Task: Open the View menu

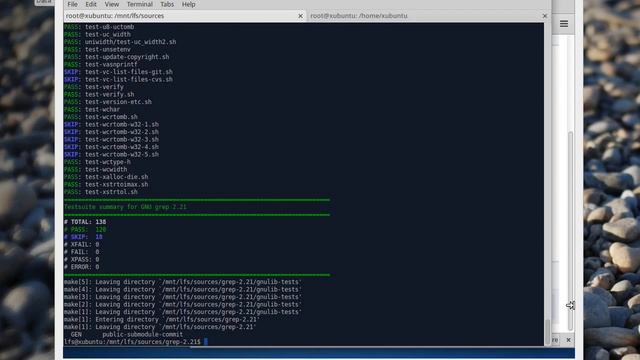Action: pos(111,4)
